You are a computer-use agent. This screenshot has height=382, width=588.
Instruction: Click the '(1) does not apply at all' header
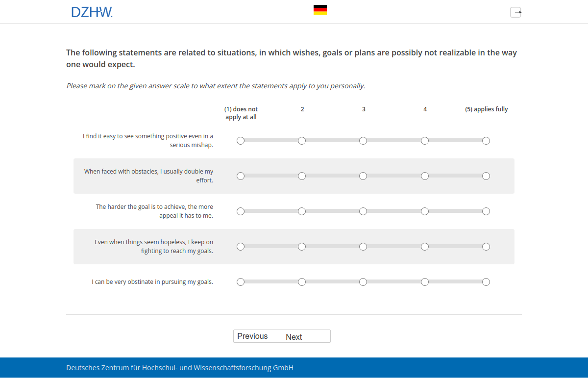241,113
